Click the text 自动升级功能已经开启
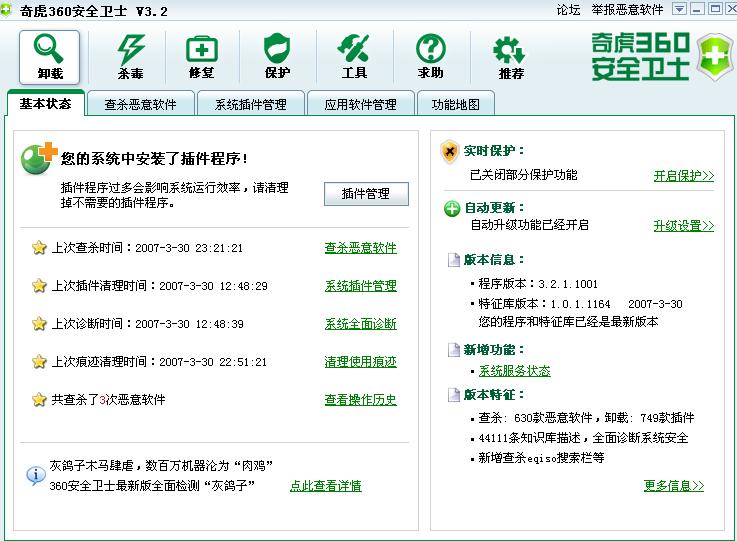Viewport: 737px width, 541px height. 530,225
